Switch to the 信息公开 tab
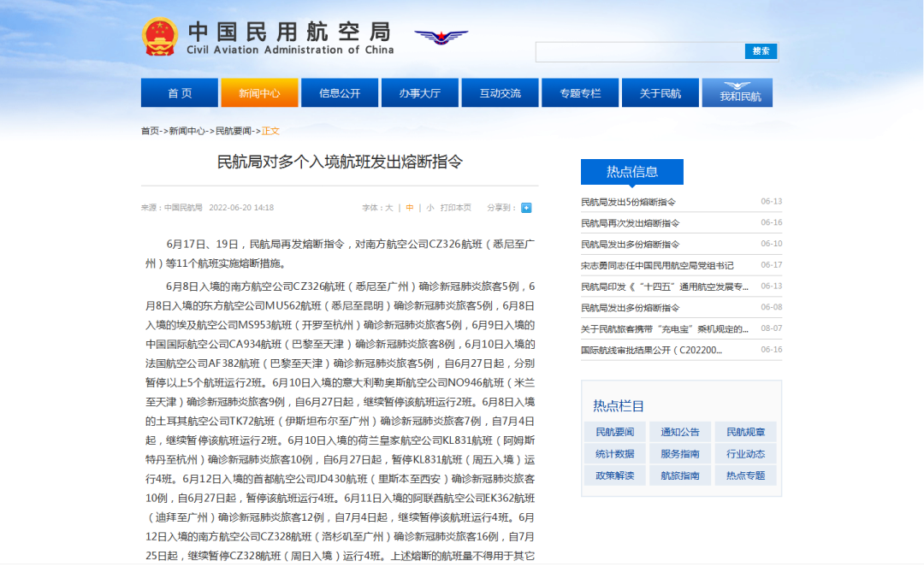924x567 pixels. [340, 92]
